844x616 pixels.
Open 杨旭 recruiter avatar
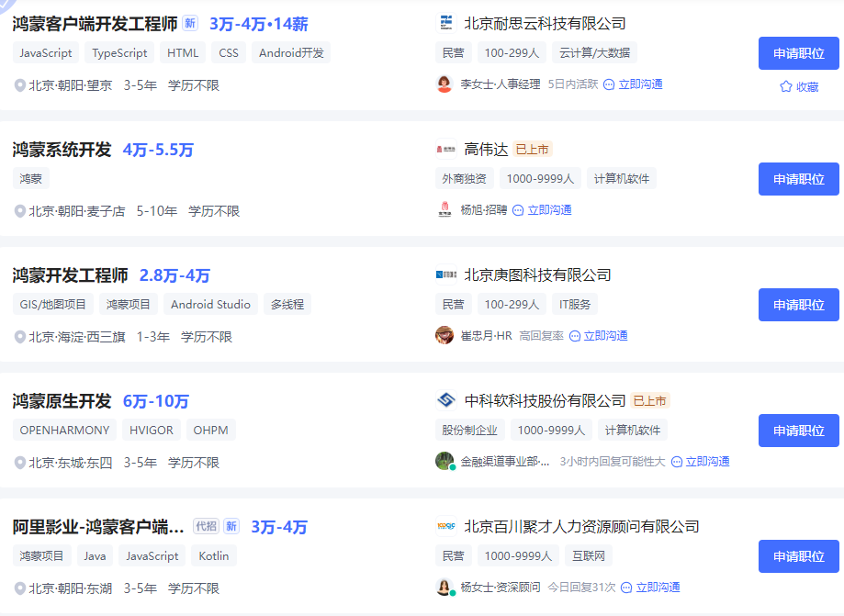tap(445, 210)
